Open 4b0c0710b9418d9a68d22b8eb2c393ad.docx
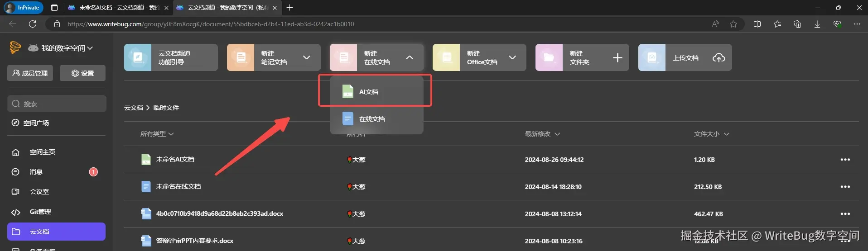Image resolution: width=868 pixels, height=251 pixels. coord(220,213)
